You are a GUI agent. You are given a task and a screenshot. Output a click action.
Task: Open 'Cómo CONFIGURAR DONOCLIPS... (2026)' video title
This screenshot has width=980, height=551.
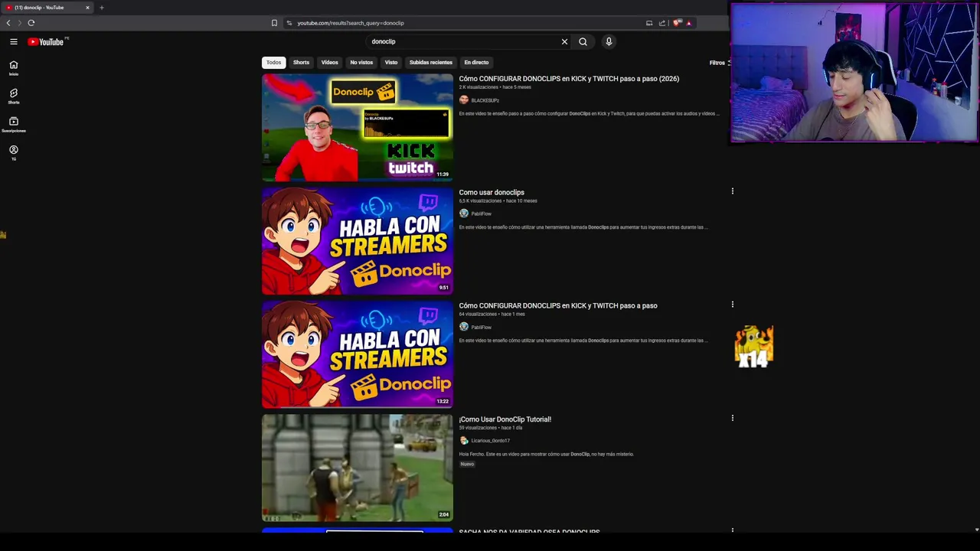569,79
